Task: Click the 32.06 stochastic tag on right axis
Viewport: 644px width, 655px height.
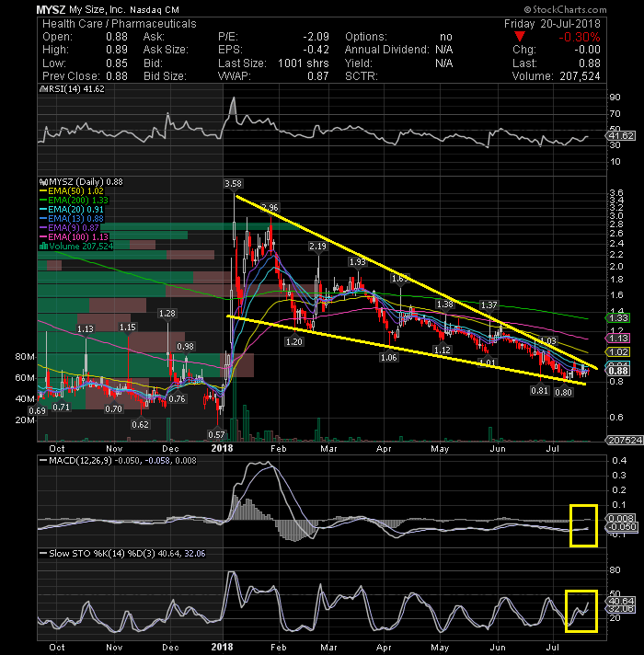Action: [621, 609]
